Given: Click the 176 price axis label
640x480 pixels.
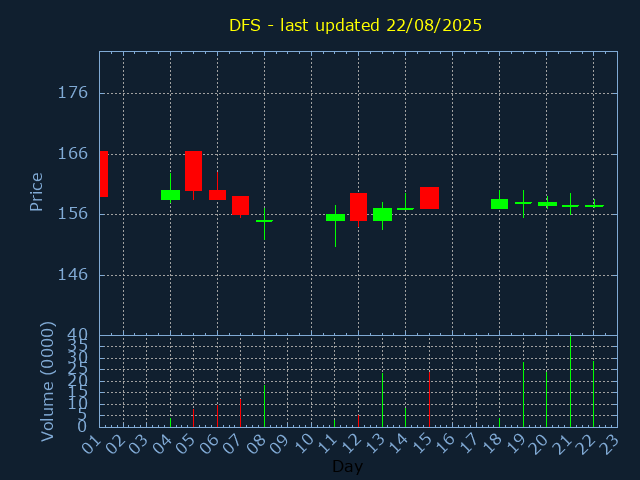Looking at the screenshot, I should [x=73, y=93].
